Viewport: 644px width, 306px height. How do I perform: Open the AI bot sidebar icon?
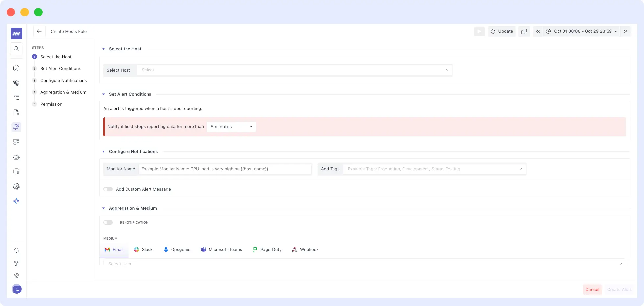[x=16, y=157]
